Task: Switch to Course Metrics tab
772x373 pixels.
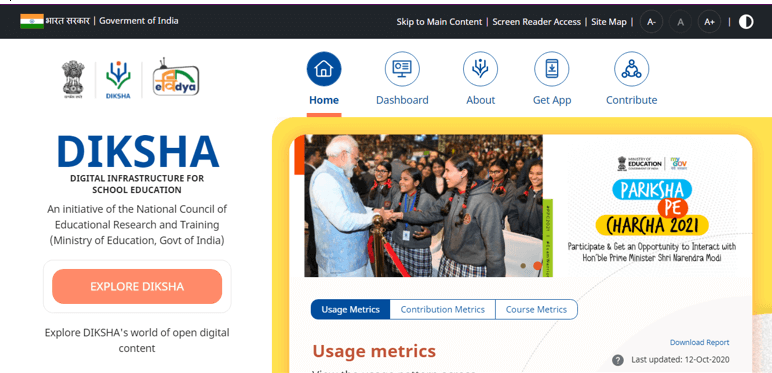Action: [x=536, y=310]
